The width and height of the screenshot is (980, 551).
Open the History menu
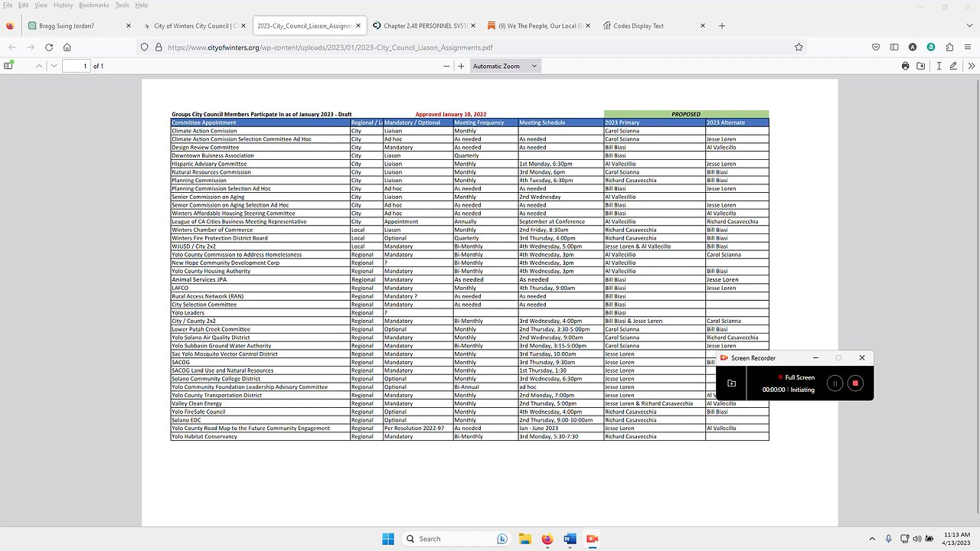(64, 5)
